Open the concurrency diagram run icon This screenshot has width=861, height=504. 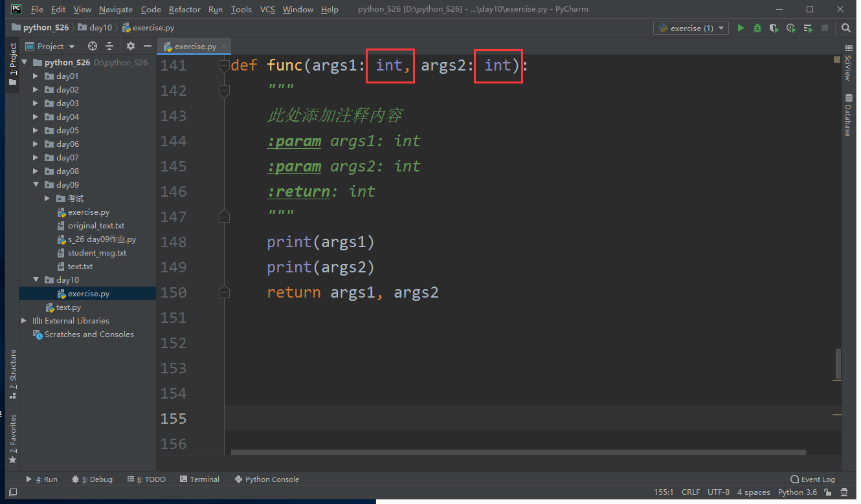coord(807,28)
